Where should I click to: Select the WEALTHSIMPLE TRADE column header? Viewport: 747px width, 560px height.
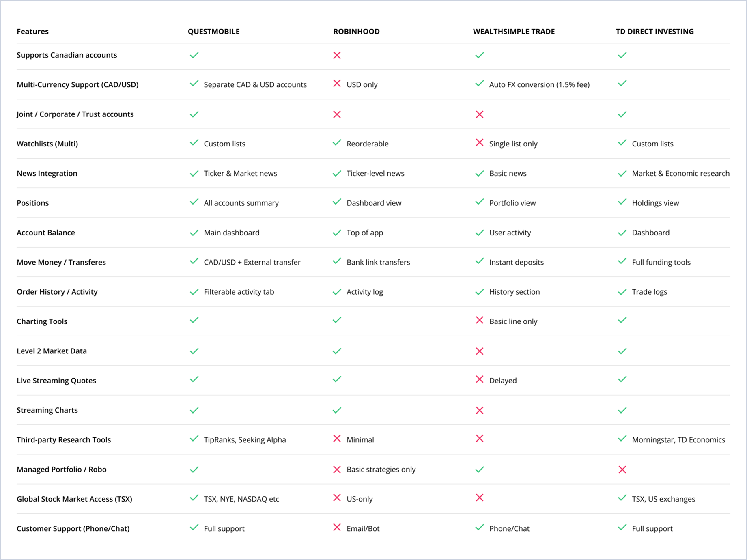514,32
